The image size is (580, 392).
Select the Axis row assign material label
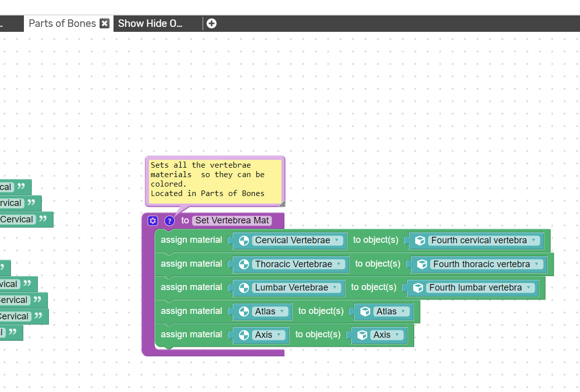(191, 335)
